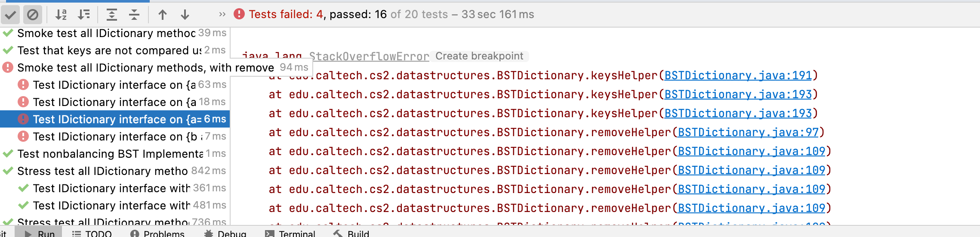Open the BSTDictionary.java:97 stack trace link
The height and width of the screenshot is (237, 980).
pos(748,132)
